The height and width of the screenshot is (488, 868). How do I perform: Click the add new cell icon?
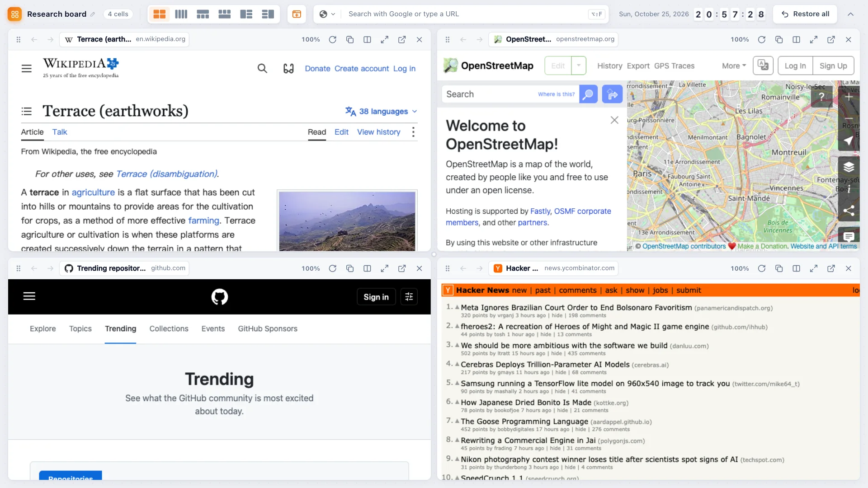[297, 14]
